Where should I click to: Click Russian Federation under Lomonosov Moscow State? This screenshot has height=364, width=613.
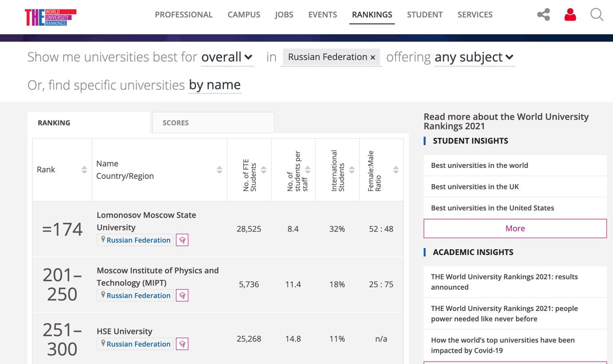(x=135, y=240)
